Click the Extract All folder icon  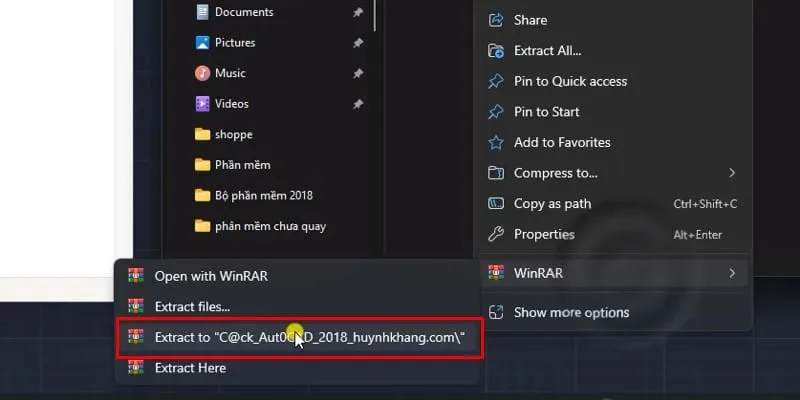tap(496, 51)
